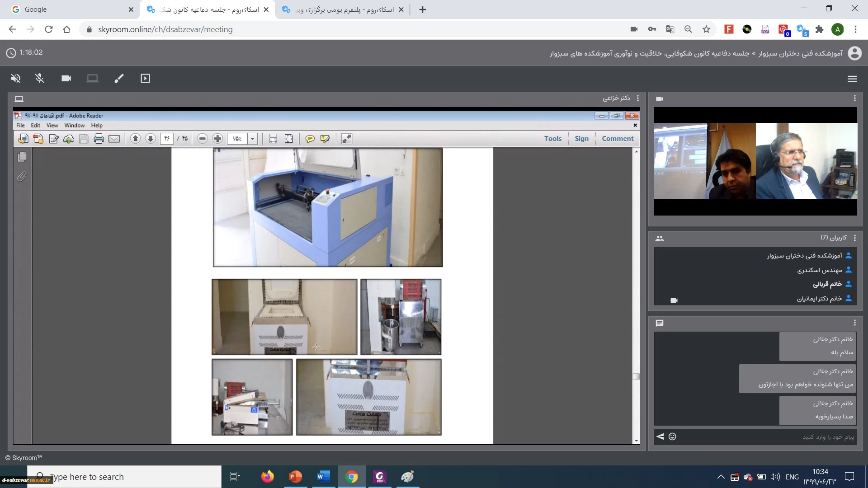Image resolution: width=868 pixels, height=488 pixels.
Task: Open chat panel options menu
Action: tap(854, 323)
